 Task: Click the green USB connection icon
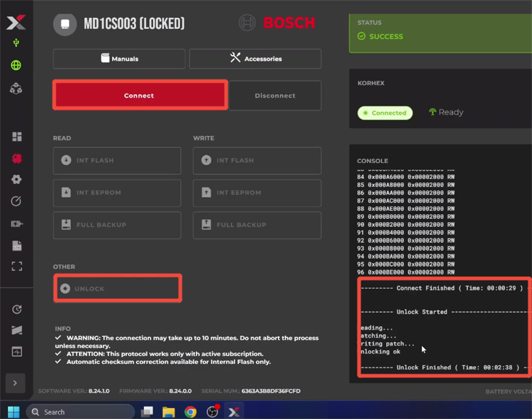pyautogui.click(x=16, y=43)
